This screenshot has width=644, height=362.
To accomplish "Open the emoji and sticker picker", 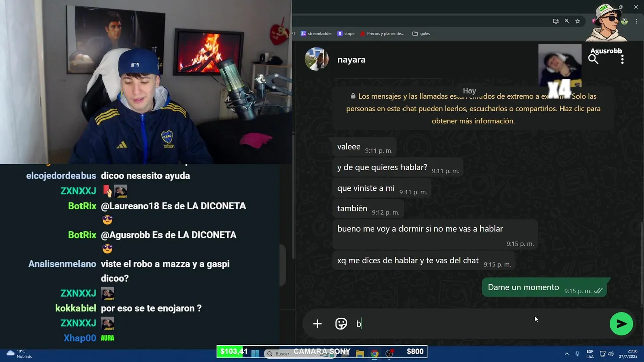I will [341, 324].
